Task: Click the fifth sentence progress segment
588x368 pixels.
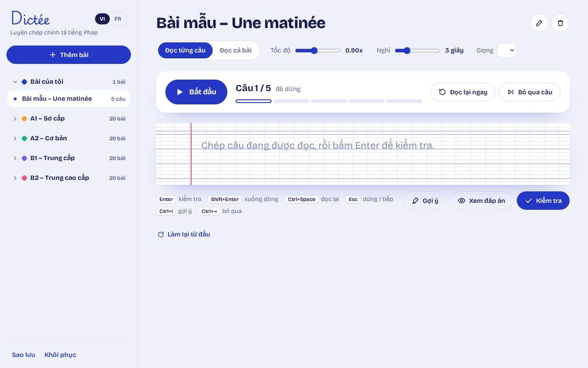Action: point(404,101)
